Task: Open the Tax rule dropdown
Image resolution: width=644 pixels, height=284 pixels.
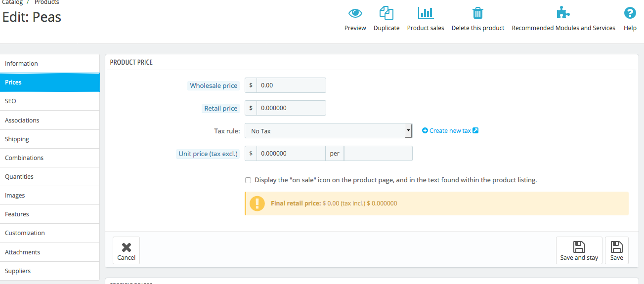Action: coord(328,131)
